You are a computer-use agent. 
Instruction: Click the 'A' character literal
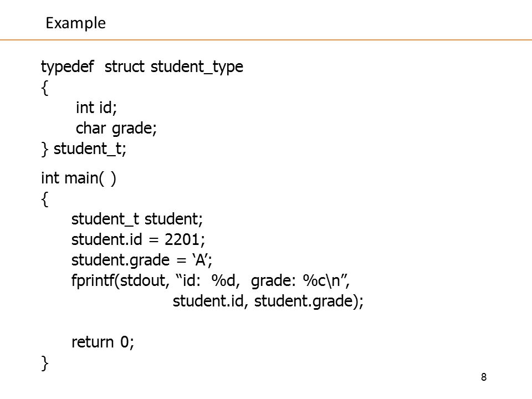click(x=200, y=260)
